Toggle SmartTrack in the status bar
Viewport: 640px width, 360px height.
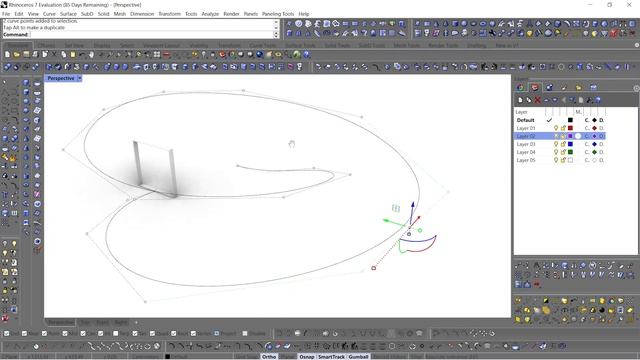331,356
